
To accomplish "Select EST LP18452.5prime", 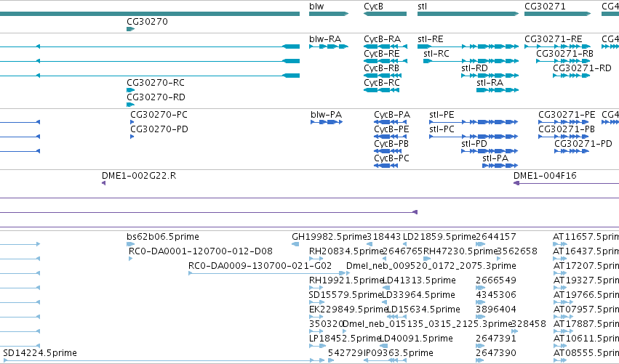I will click(345, 339).
